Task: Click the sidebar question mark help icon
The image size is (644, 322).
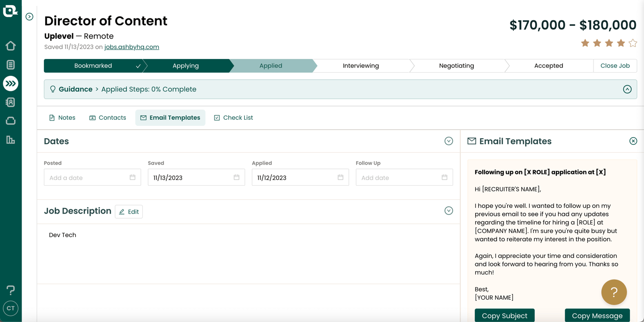Action: click(10, 290)
